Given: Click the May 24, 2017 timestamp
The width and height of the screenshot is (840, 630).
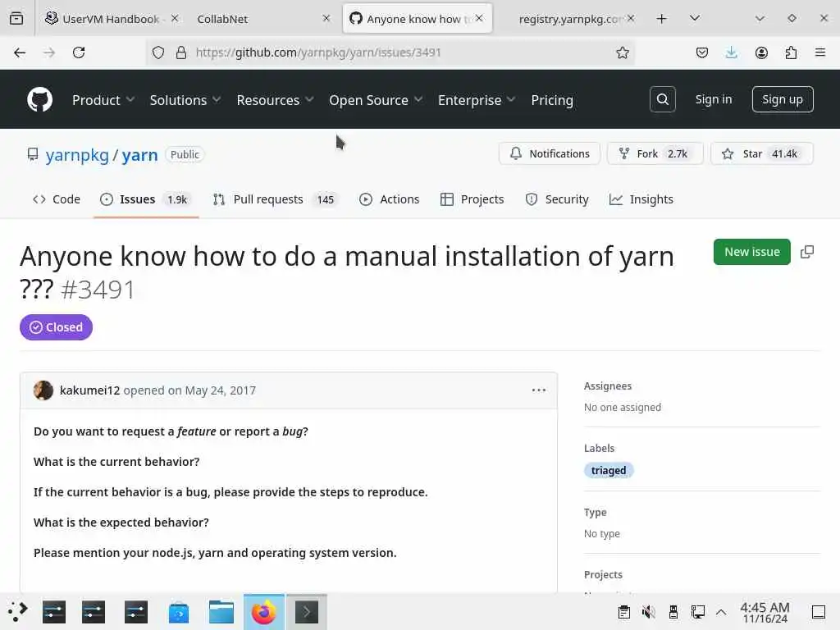Looking at the screenshot, I should click(220, 390).
